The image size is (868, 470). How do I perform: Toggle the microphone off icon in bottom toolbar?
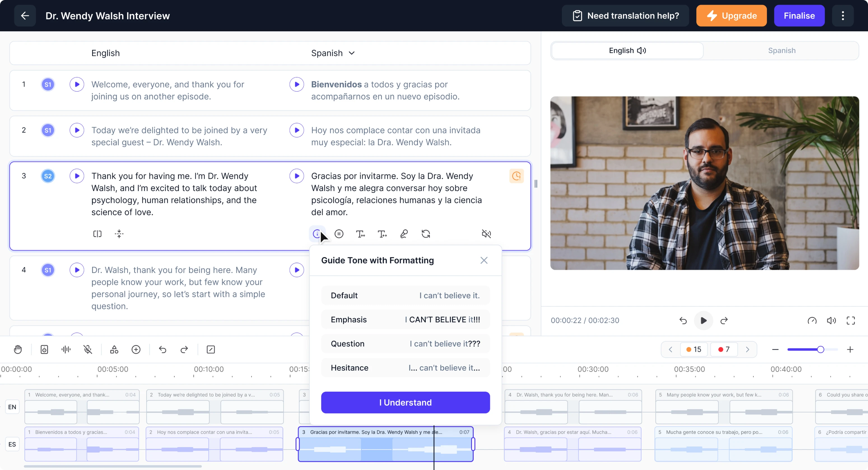[x=88, y=349]
